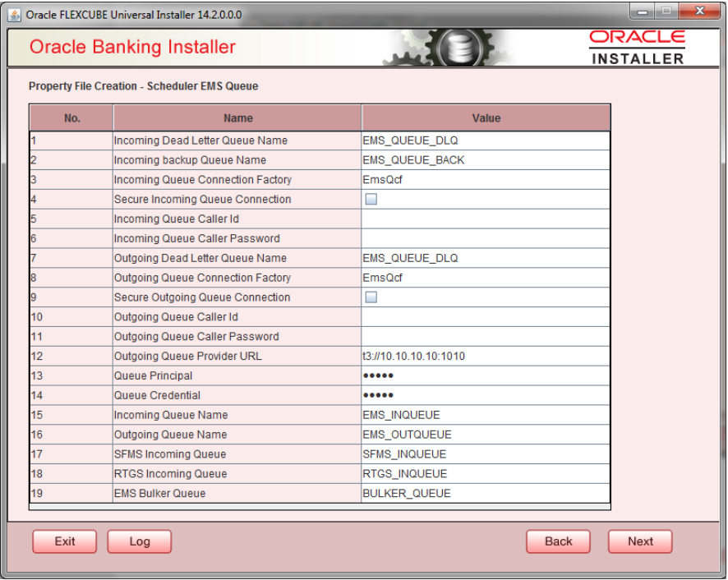Proceed with the Next button
Screen dimensions: 728x580
[x=640, y=541]
